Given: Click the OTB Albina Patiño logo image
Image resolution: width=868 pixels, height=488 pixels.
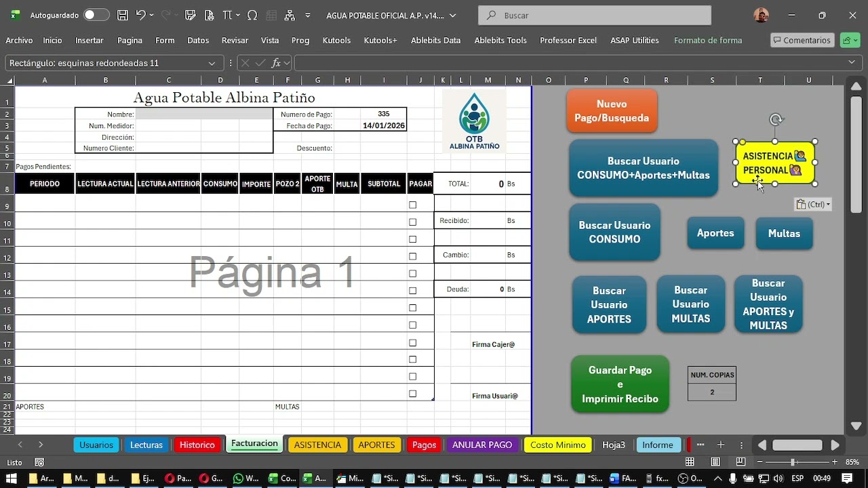Looking at the screenshot, I should 474,121.
